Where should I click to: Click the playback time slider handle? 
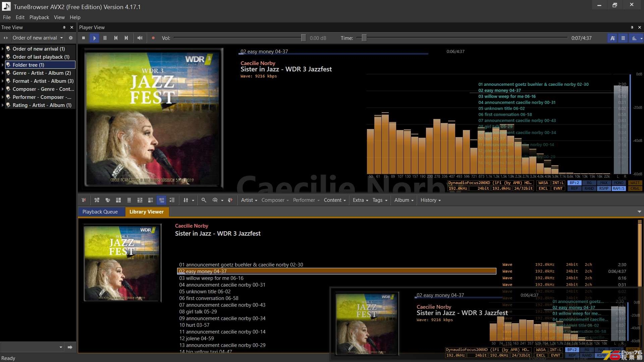(x=364, y=38)
